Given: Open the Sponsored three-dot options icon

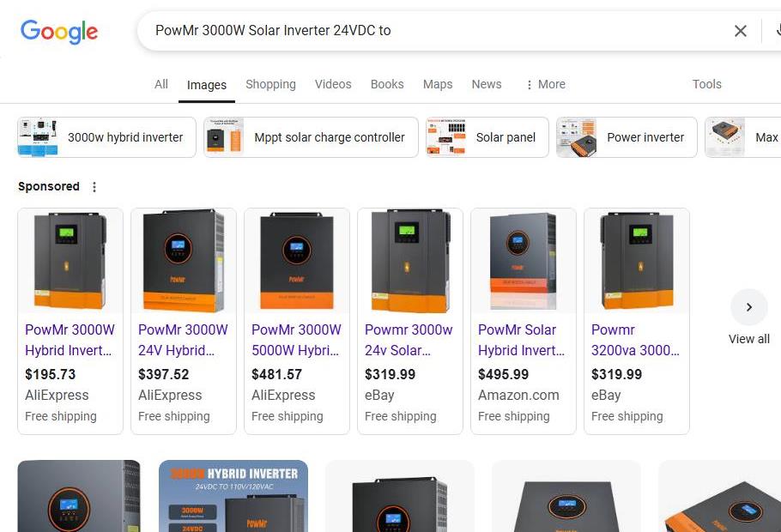Looking at the screenshot, I should [x=94, y=187].
